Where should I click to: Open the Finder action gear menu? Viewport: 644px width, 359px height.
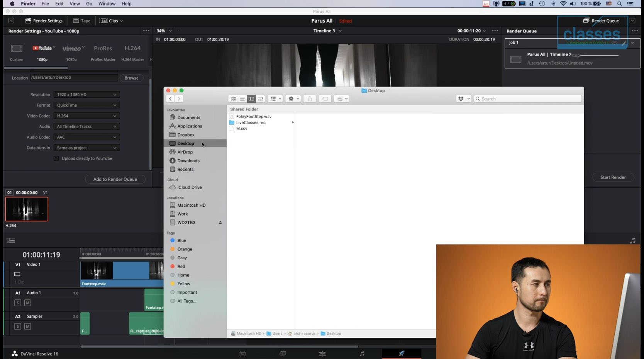pyautogui.click(x=293, y=99)
